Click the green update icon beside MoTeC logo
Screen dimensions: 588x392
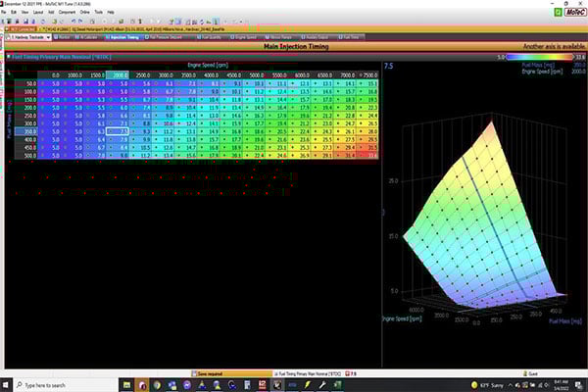[x=558, y=12]
